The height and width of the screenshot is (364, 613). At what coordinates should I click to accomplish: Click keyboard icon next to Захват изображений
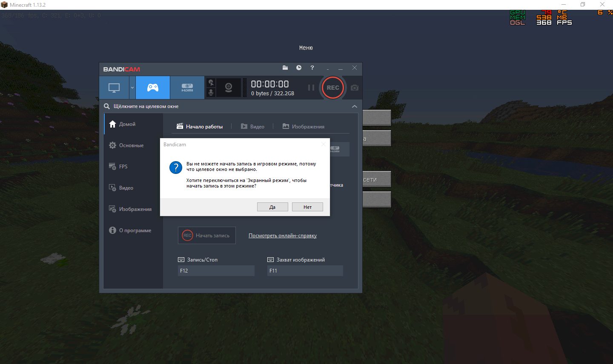(270, 260)
